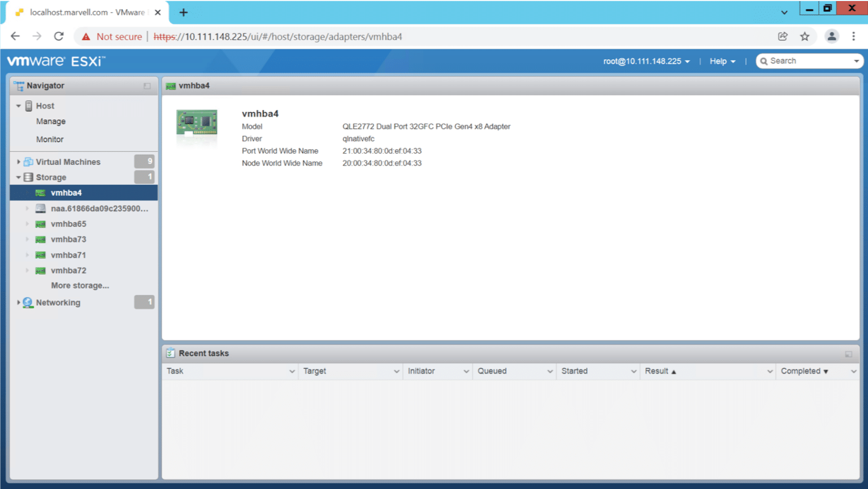The height and width of the screenshot is (489, 868).
Task: Select Monitor under Host
Action: pos(50,139)
